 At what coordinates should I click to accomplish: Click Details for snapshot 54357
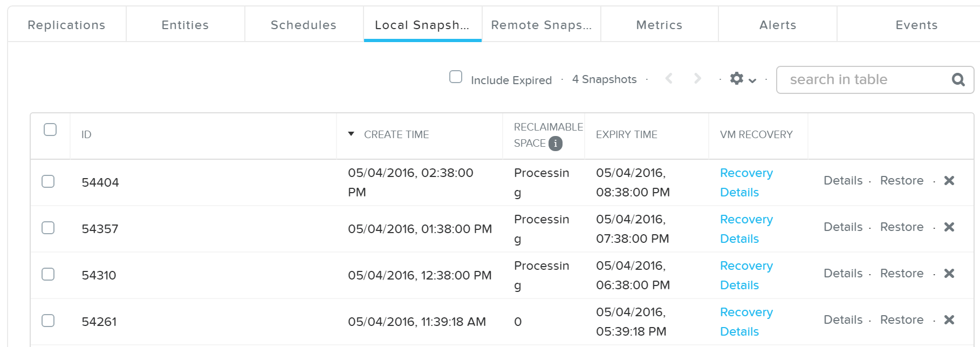pyautogui.click(x=843, y=227)
